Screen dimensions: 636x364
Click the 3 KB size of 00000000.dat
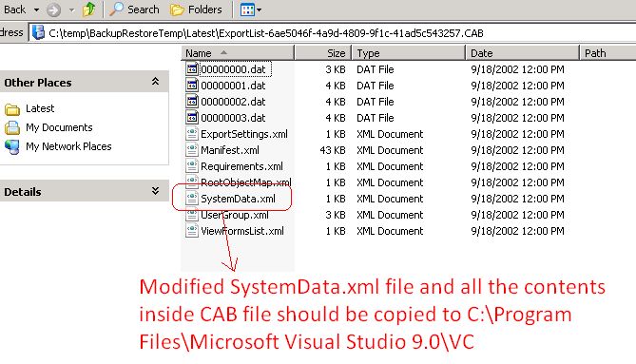pyautogui.click(x=336, y=69)
